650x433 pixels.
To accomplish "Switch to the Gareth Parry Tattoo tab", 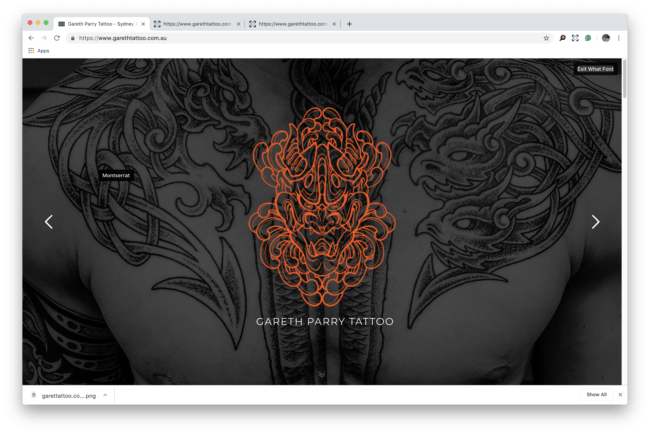I will (x=102, y=24).
